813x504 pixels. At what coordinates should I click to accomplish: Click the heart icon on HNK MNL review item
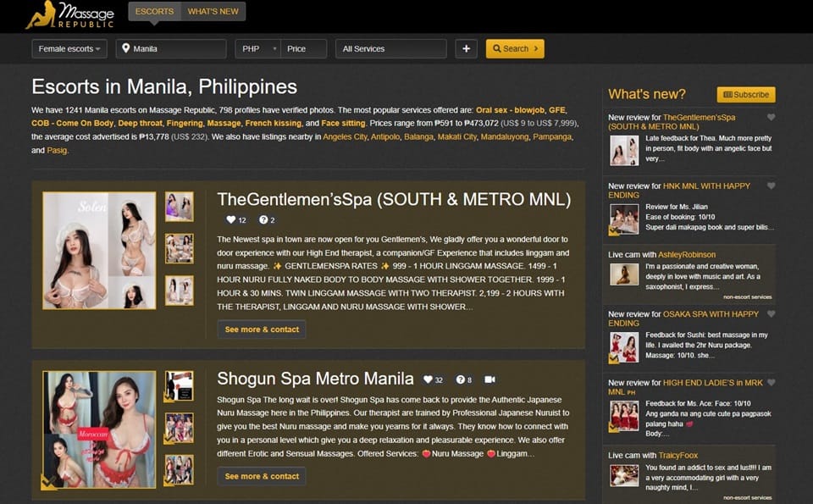(771, 186)
